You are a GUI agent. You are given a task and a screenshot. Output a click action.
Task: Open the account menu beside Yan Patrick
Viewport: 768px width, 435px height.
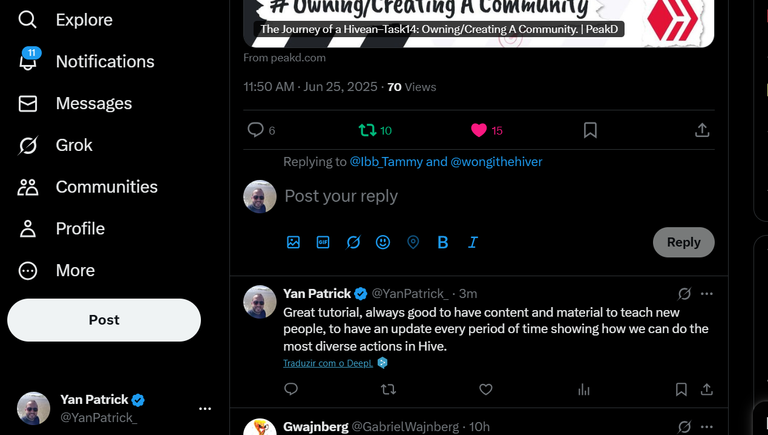(x=205, y=409)
